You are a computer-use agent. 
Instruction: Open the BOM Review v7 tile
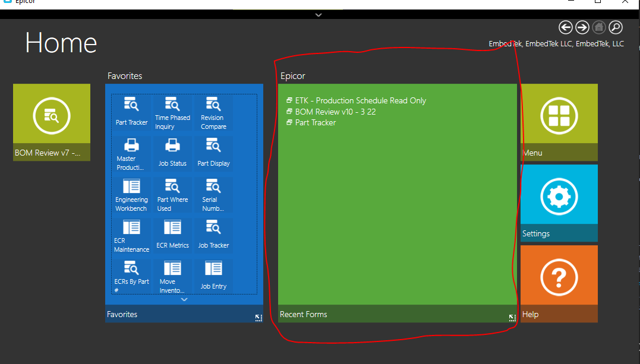coord(52,122)
